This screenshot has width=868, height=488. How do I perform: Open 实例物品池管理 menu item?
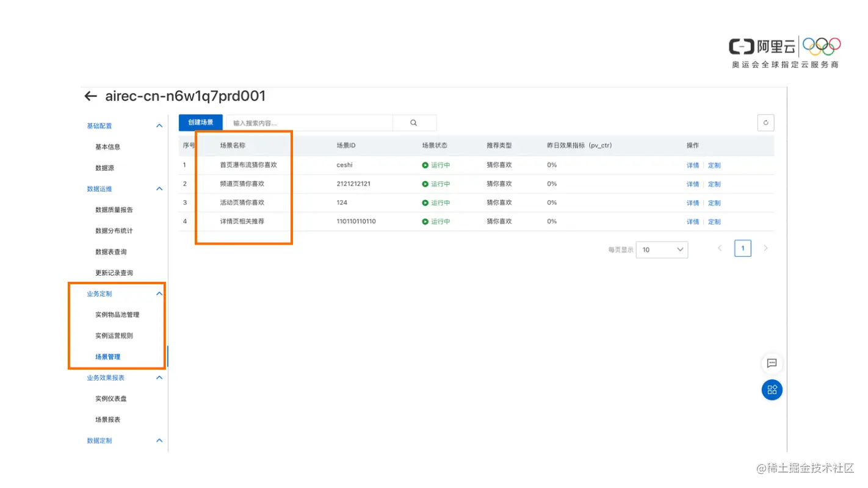coord(117,315)
